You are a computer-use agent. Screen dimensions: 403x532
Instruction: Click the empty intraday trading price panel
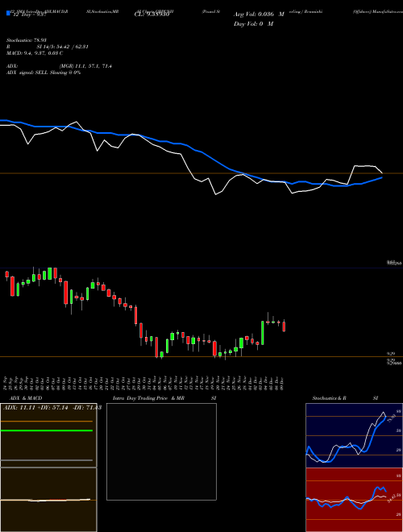click(161, 451)
